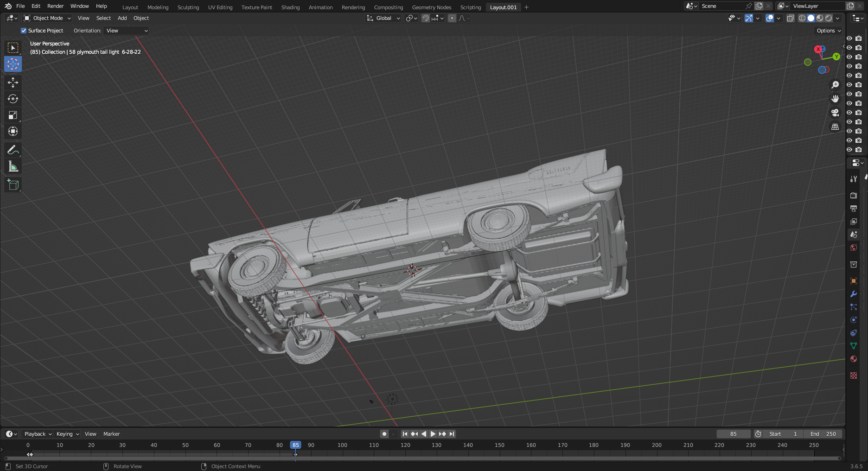Add a new workspace with plus button

tap(526, 7)
